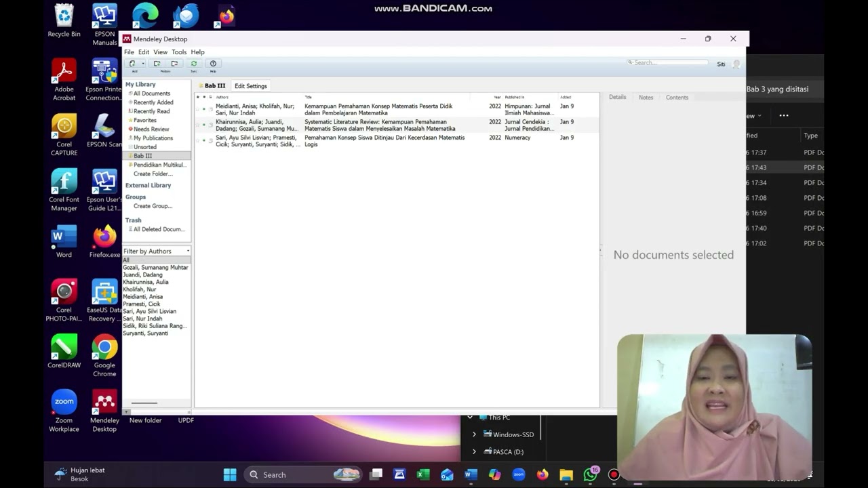Image resolution: width=868 pixels, height=488 pixels.
Task: Click the Remove folder toolbar icon
Action: [x=174, y=64]
